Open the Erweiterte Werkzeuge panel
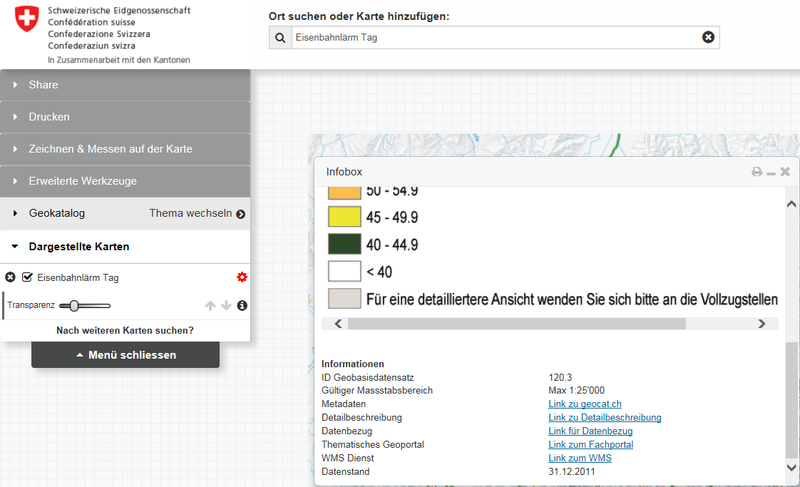This screenshot has height=487, width=800. (x=125, y=181)
